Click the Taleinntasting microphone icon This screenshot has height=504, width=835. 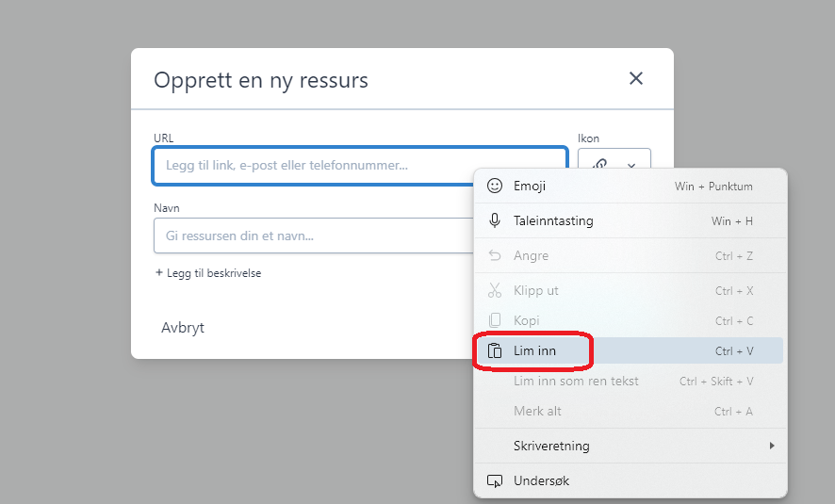(x=495, y=221)
